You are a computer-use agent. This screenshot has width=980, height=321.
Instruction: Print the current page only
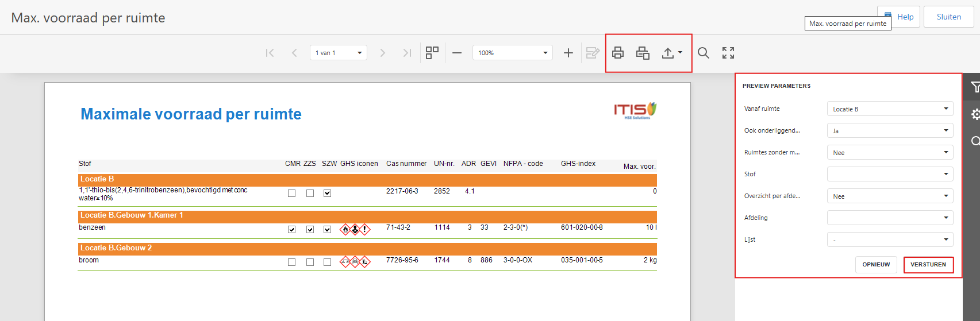643,53
